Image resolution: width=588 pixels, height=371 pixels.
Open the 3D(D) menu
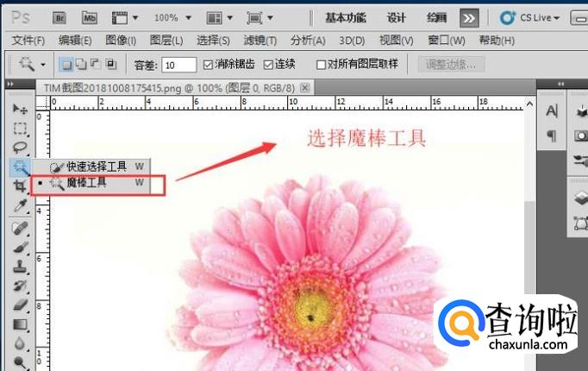(x=352, y=41)
